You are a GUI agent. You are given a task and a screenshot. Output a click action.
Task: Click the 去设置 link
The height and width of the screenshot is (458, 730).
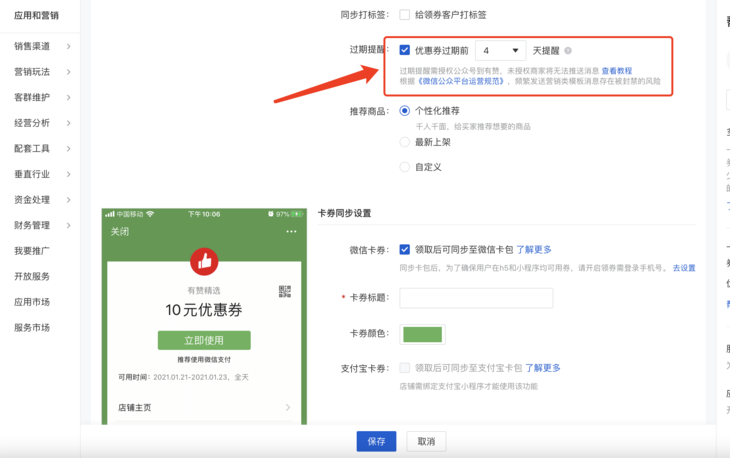(x=684, y=268)
